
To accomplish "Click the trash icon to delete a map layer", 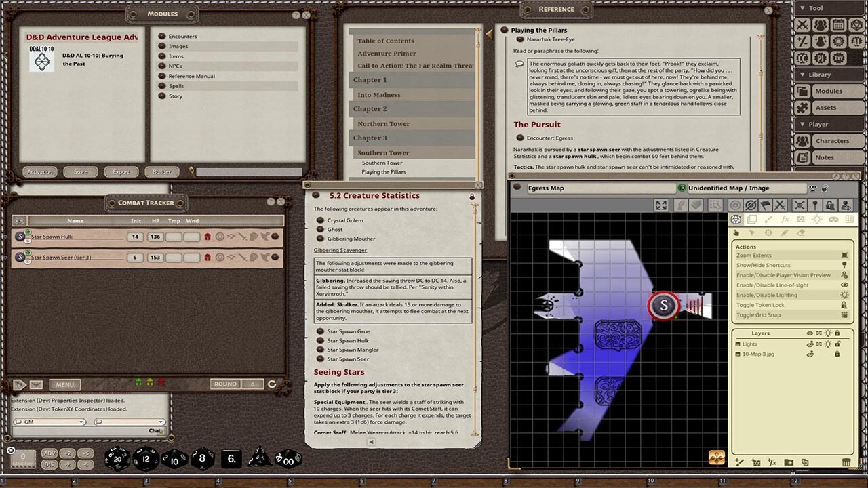I will [846, 462].
